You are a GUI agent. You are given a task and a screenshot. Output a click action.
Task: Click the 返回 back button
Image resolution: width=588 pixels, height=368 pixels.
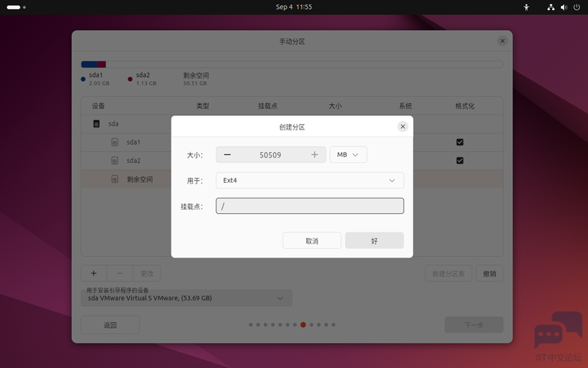click(x=110, y=325)
